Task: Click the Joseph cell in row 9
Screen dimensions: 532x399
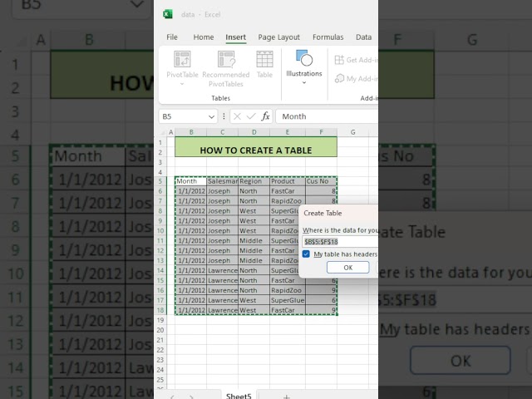Action: pyautogui.click(x=222, y=221)
